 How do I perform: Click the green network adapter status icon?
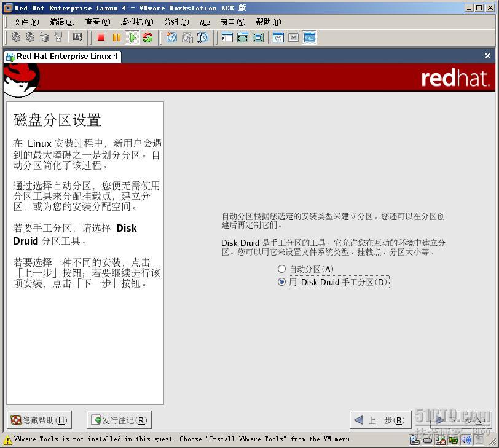pos(453,440)
